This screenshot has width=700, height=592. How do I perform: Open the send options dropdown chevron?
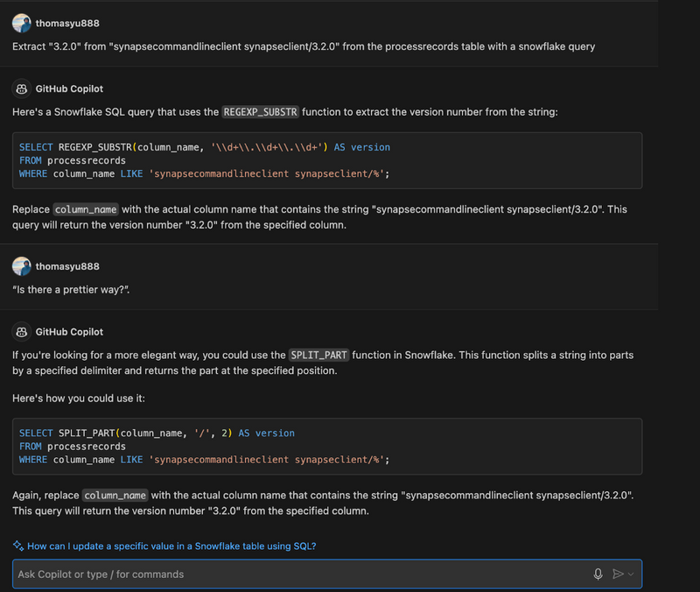(632, 574)
